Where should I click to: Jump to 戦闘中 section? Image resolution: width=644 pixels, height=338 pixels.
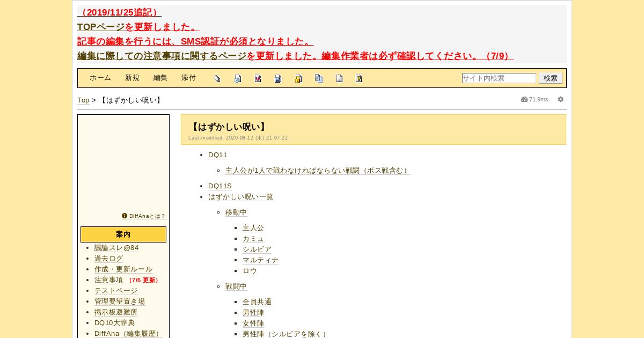[x=236, y=286]
